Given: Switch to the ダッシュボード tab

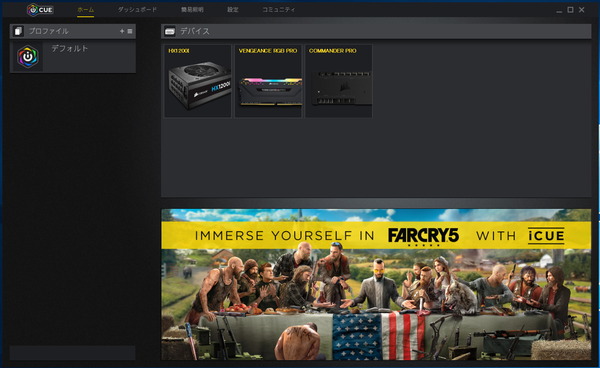Looking at the screenshot, I should pyautogui.click(x=137, y=10).
